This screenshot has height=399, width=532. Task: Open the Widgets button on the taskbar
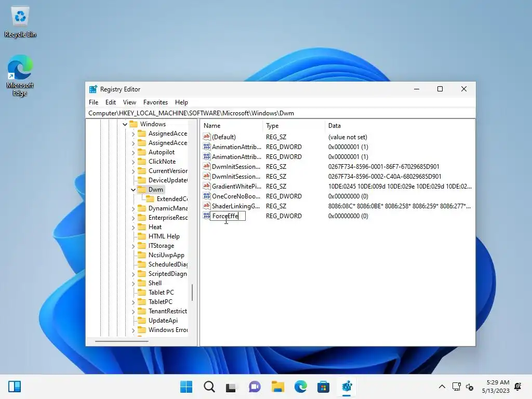15,387
